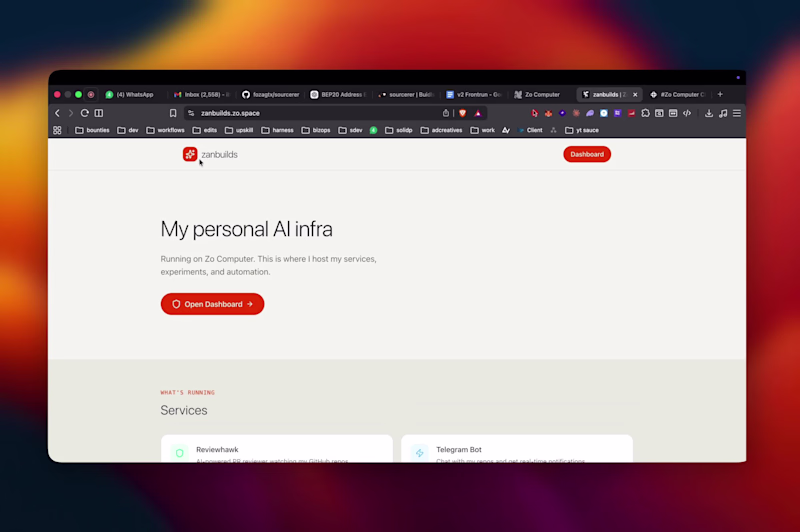Image resolution: width=800 pixels, height=532 pixels.
Task: Click the forward navigation arrow
Action: click(x=71, y=113)
